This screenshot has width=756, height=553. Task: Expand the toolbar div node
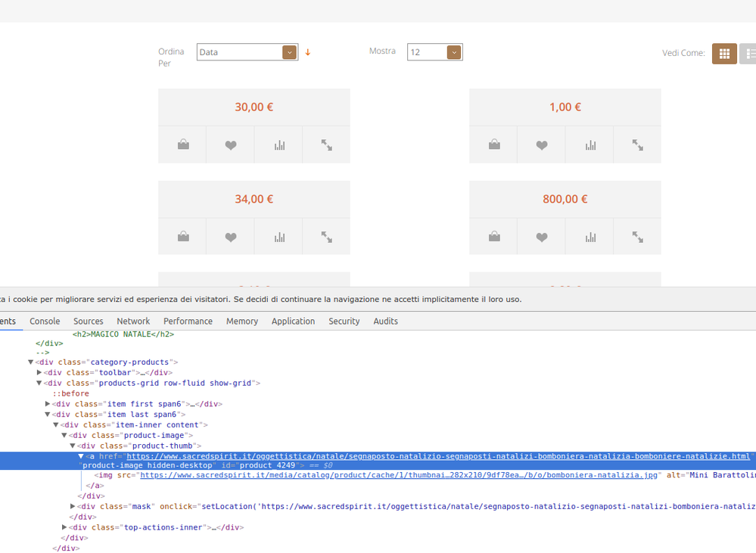pyautogui.click(x=39, y=373)
